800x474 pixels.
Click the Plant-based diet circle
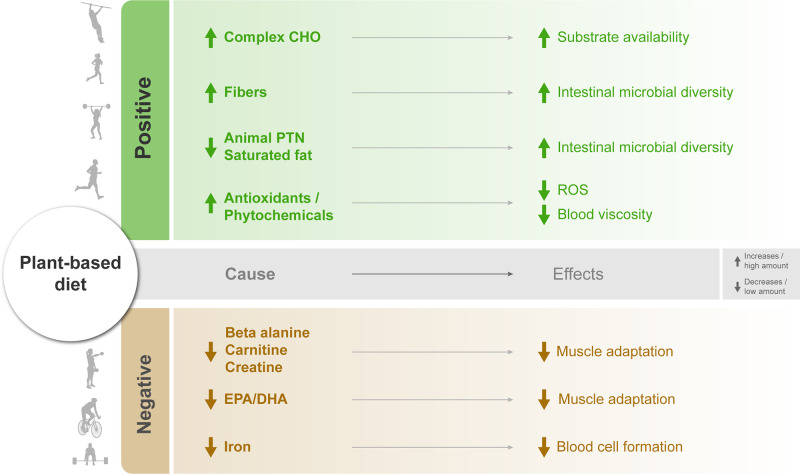70,274
